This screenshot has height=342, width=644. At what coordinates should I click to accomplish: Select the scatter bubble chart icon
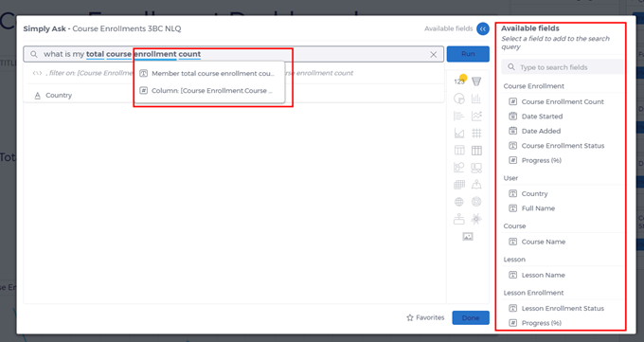(x=458, y=168)
